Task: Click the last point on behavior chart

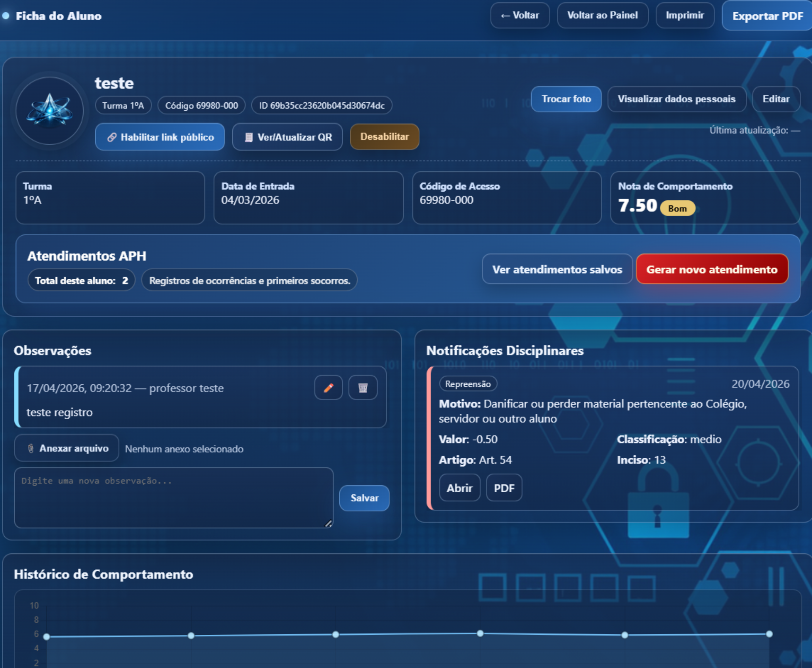Action: 769,634
